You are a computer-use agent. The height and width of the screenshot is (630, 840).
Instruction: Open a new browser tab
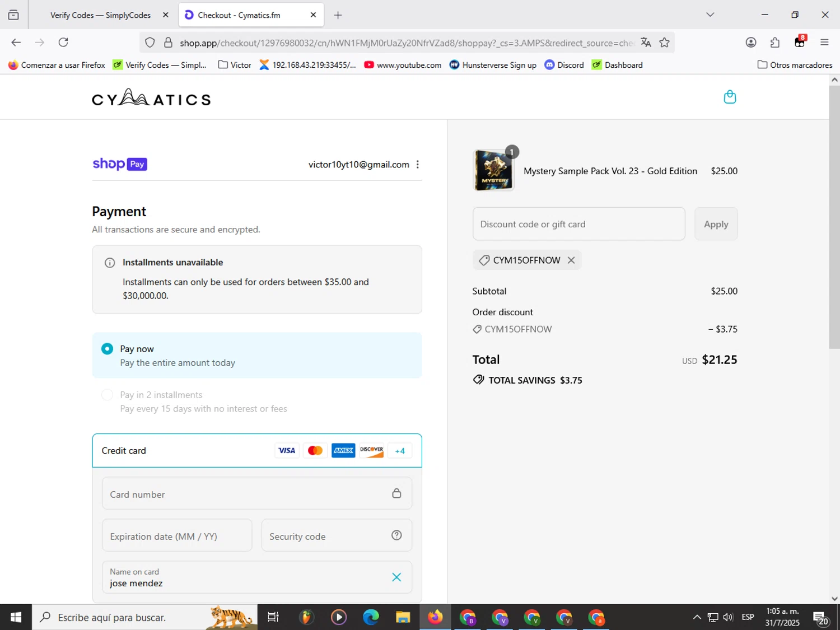click(x=338, y=15)
